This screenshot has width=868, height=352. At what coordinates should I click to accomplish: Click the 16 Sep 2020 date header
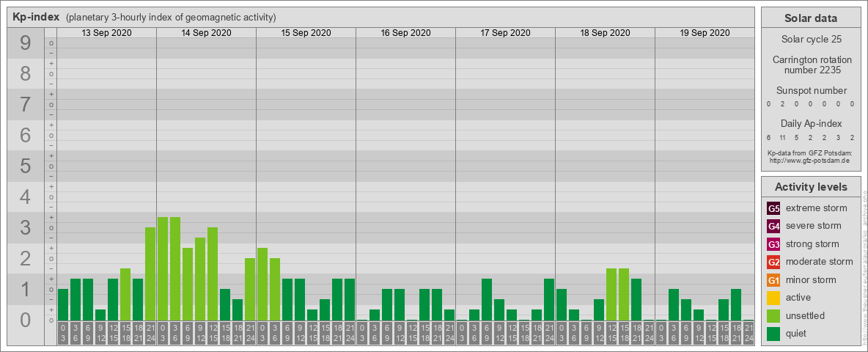[x=405, y=33]
